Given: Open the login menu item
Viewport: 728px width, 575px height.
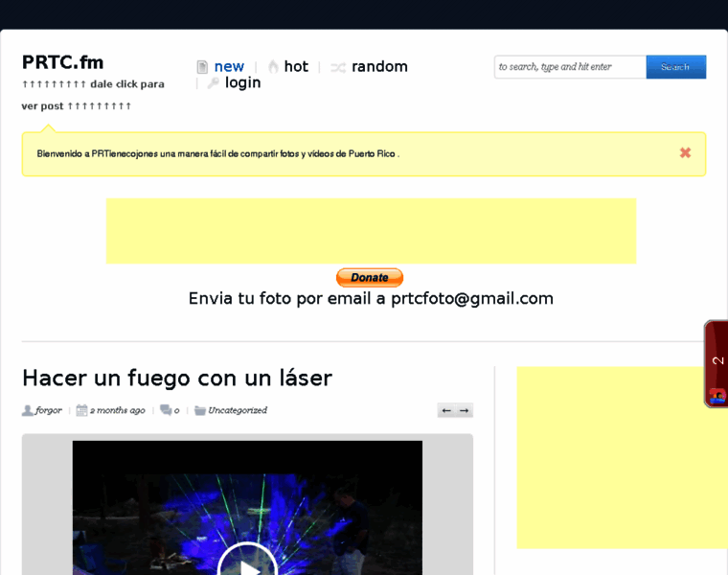Looking at the screenshot, I should pos(242,82).
